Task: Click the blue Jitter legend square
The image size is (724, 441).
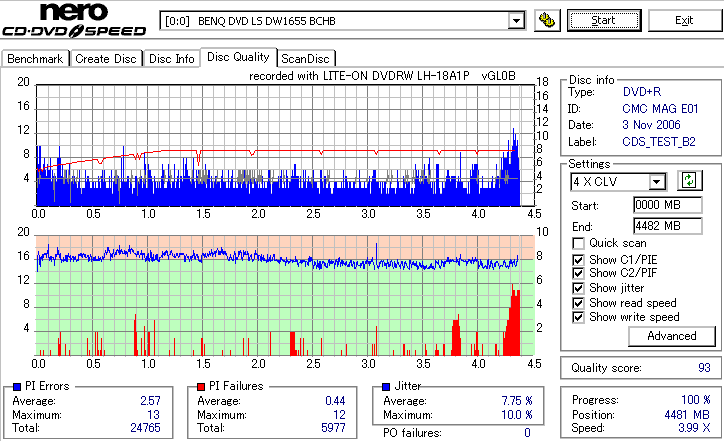Action: 386,387
